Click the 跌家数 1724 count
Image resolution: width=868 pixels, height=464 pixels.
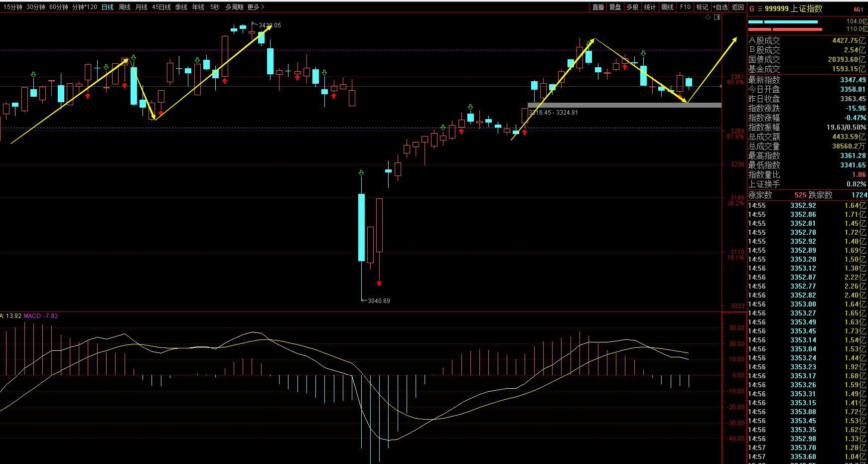tap(859, 195)
